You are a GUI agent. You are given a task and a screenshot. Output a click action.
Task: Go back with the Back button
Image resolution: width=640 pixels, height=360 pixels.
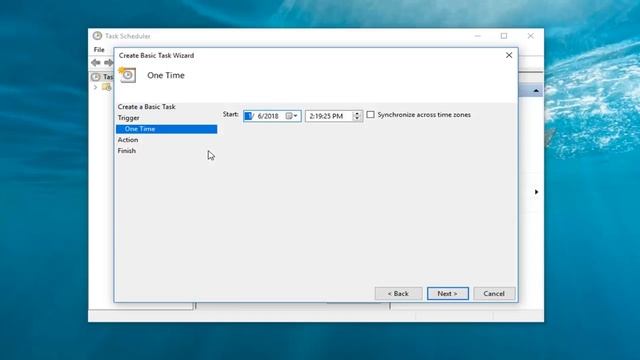click(398, 293)
